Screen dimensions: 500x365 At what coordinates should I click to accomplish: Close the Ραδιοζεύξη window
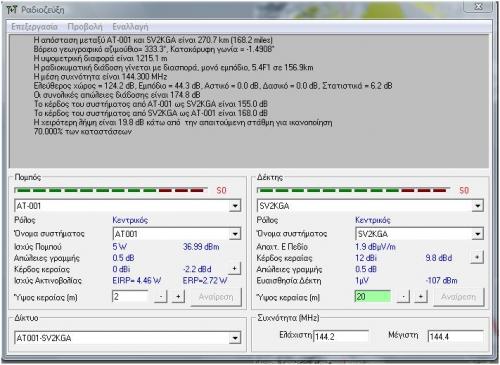click(x=479, y=6)
